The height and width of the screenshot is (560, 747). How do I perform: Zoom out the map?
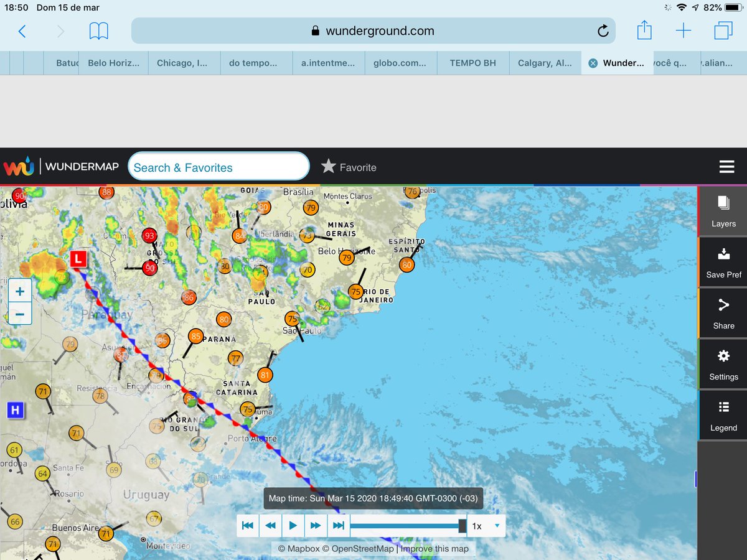click(x=20, y=314)
